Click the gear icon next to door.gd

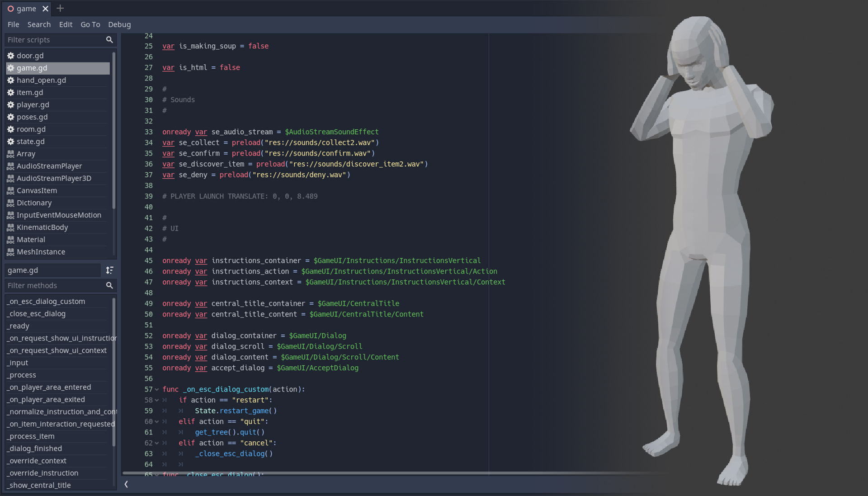pos(11,56)
